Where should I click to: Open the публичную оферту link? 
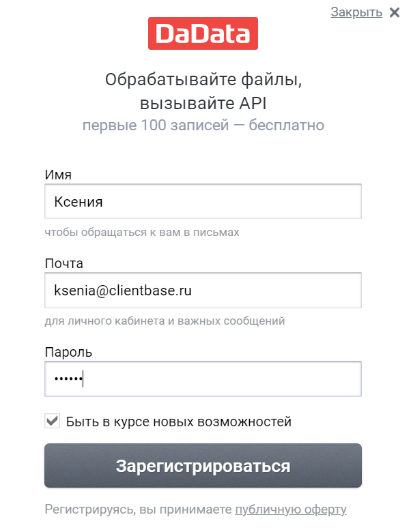coord(291,509)
